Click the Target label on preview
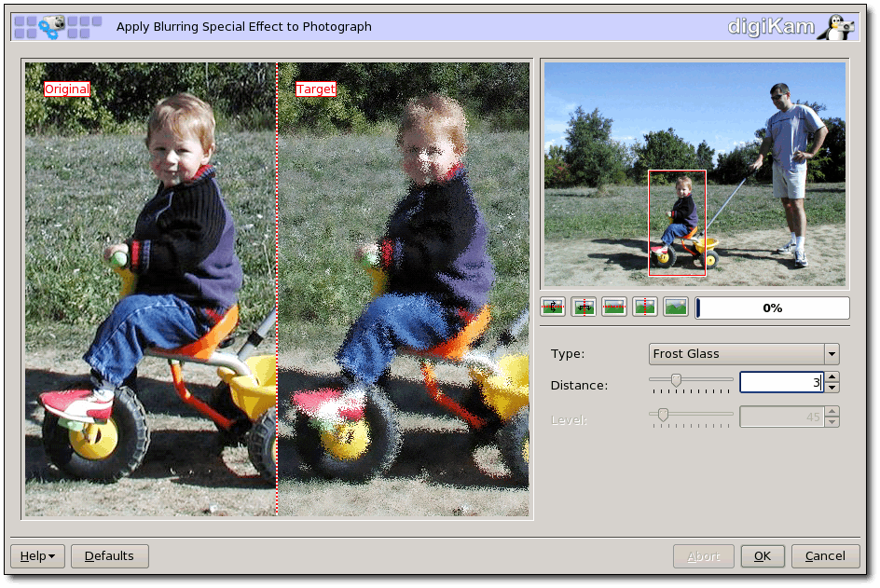Viewport: 880px width, 588px height. click(315, 89)
